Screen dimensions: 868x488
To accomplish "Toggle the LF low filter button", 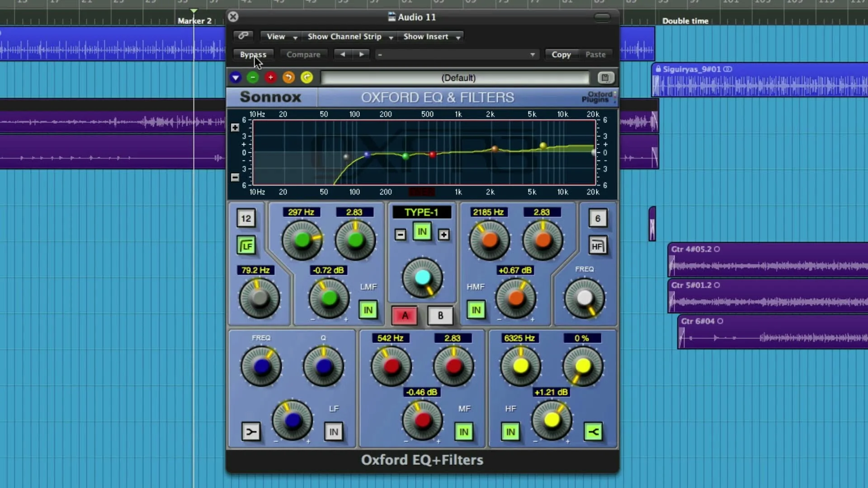I will click(246, 246).
